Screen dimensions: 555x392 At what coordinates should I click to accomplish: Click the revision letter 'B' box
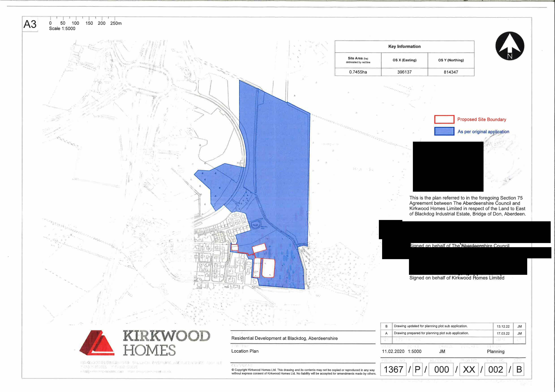[519, 369]
